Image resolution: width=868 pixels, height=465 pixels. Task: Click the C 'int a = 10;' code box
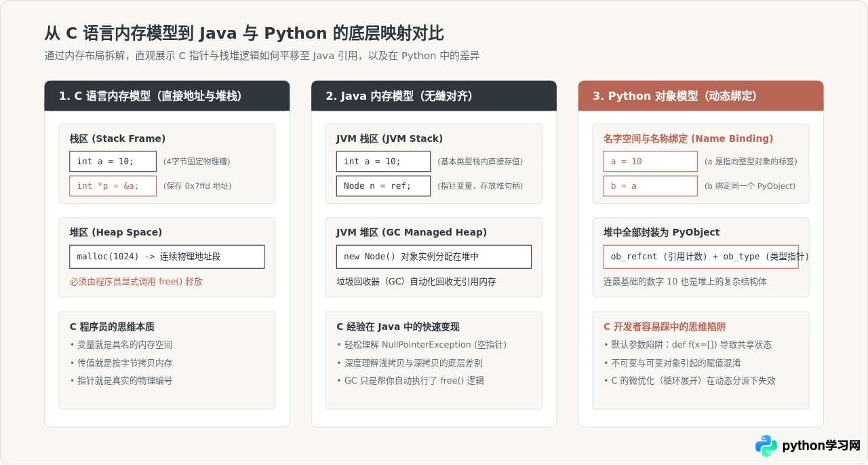tap(113, 161)
